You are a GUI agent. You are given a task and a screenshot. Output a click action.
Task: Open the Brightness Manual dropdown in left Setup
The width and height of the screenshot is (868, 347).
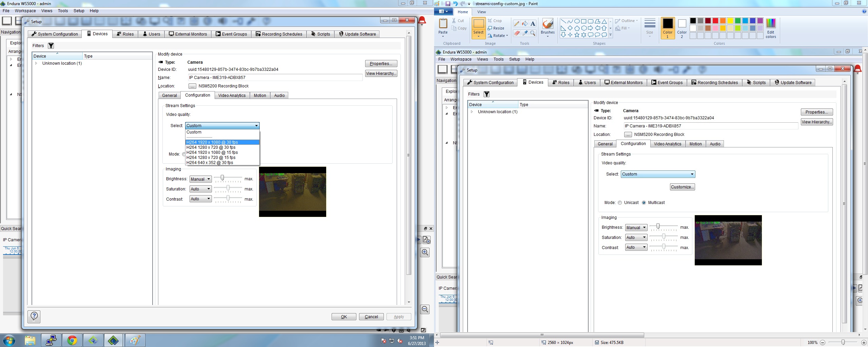[201, 179]
